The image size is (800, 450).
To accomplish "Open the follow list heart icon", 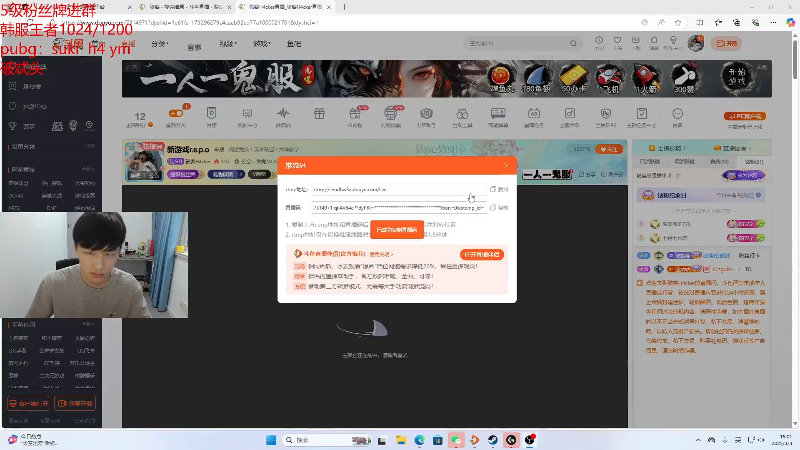I will point(617,42).
